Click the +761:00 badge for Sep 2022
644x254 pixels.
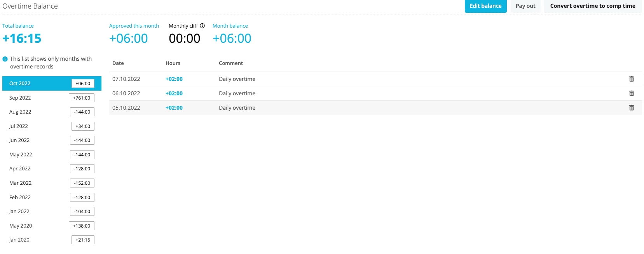tap(82, 98)
